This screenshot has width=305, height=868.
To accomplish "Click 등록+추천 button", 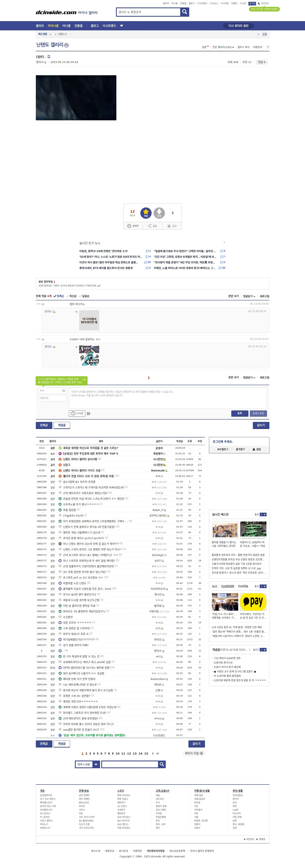I will (x=258, y=413).
